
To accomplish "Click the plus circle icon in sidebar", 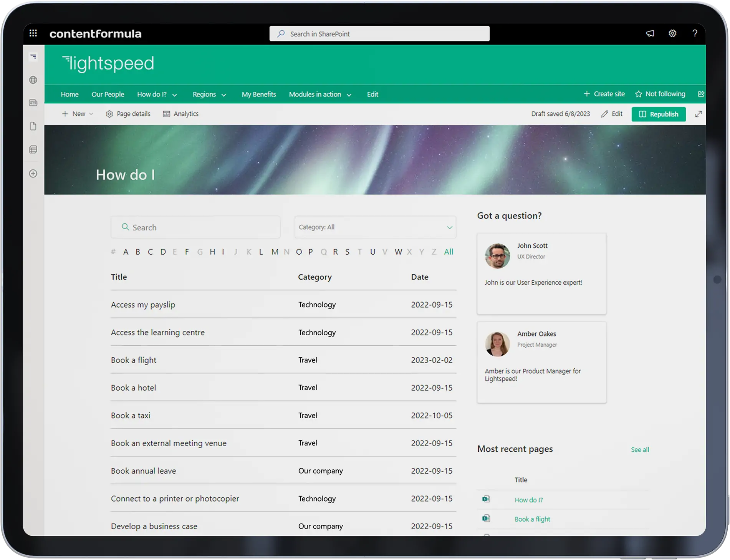I will 33,174.
